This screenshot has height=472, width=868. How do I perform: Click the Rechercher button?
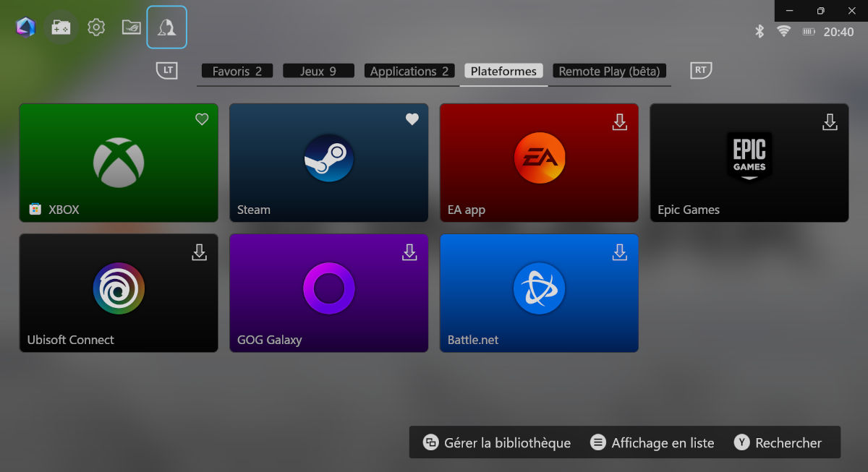pos(778,443)
